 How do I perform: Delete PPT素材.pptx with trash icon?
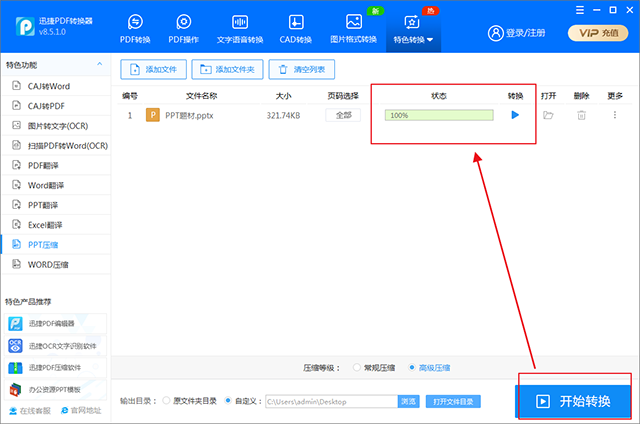pyautogui.click(x=581, y=115)
